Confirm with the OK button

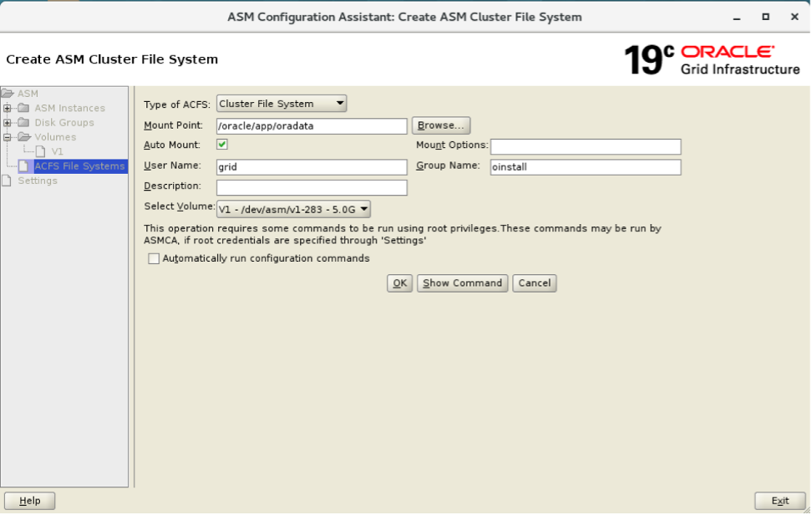click(x=399, y=283)
